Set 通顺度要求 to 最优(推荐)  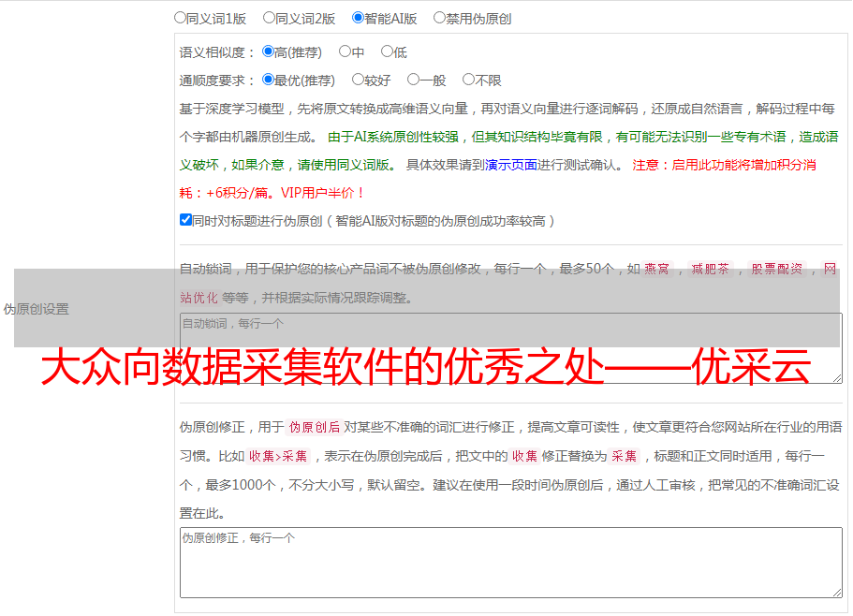[x=269, y=81]
